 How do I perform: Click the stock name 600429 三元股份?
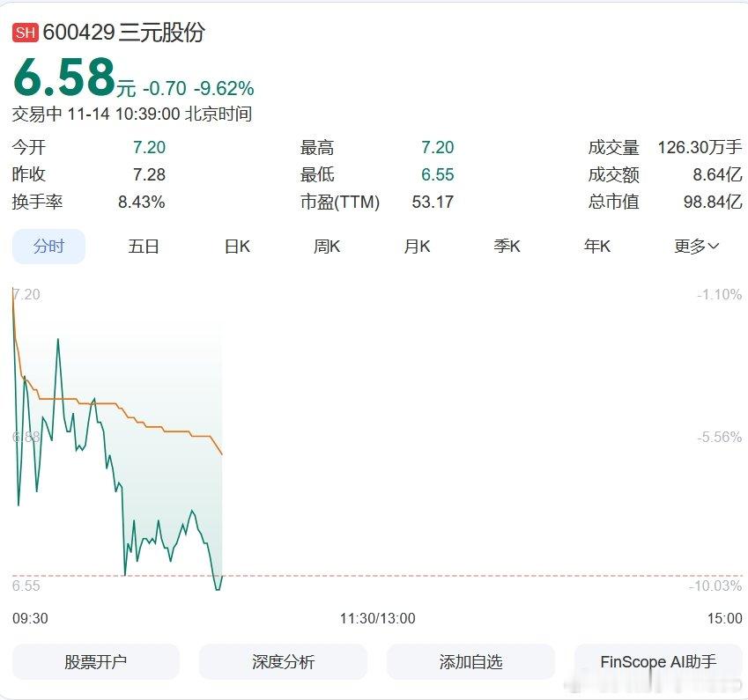(x=124, y=33)
